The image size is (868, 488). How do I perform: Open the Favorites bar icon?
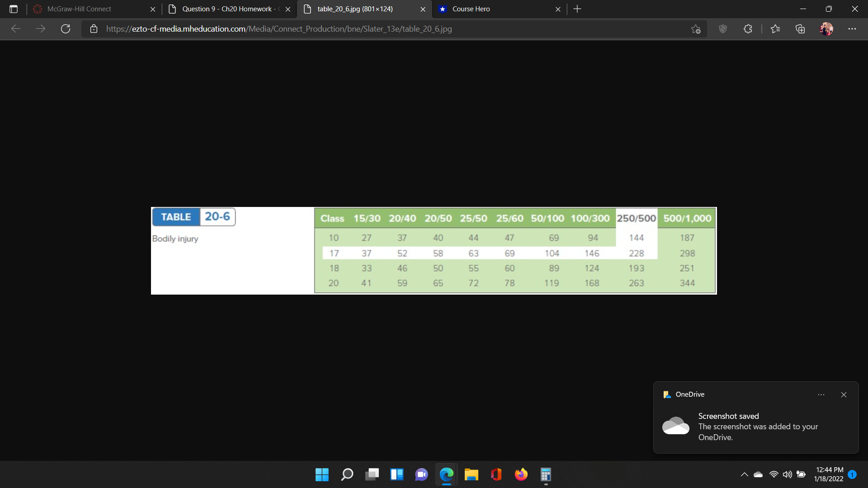pyautogui.click(x=775, y=29)
